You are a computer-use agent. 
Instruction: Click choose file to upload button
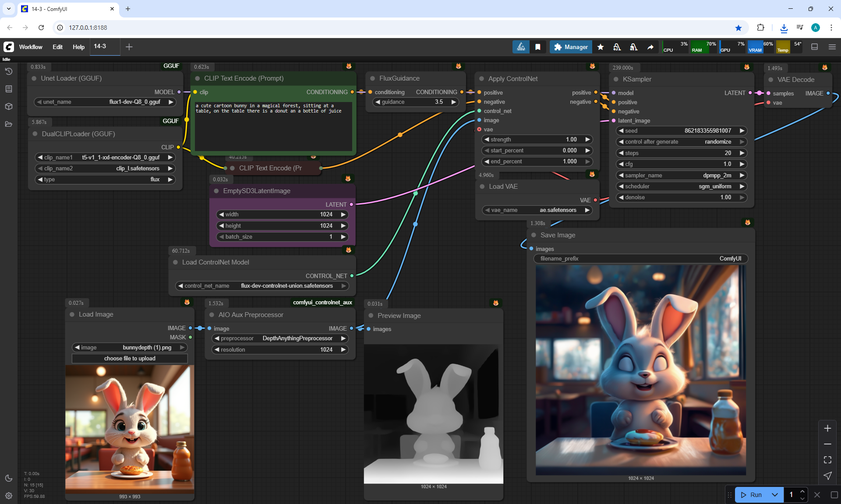point(130,359)
